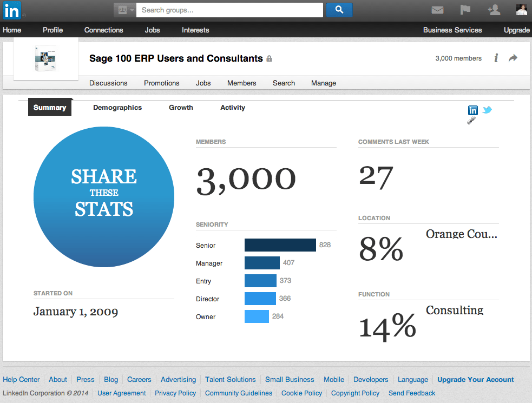Open Business Services menu

452,30
